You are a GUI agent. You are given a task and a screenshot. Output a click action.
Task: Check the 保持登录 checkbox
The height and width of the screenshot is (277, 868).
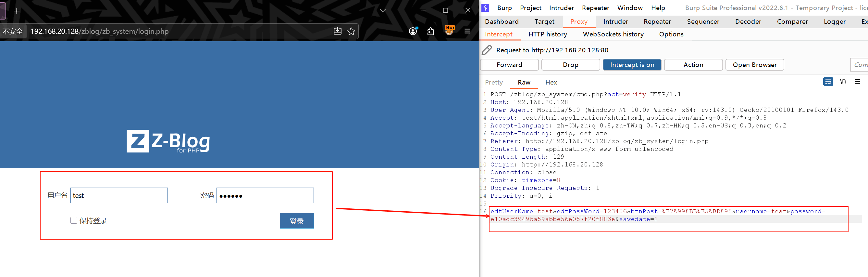[74, 220]
